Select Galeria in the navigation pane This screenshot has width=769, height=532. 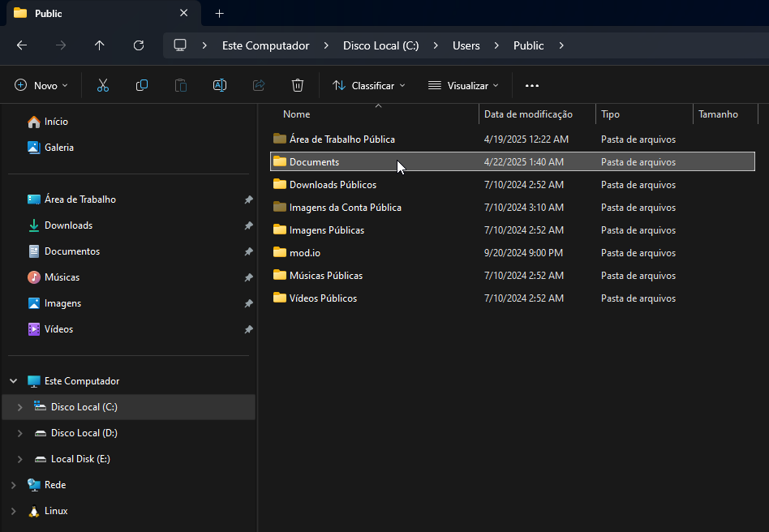coord(58,148)
